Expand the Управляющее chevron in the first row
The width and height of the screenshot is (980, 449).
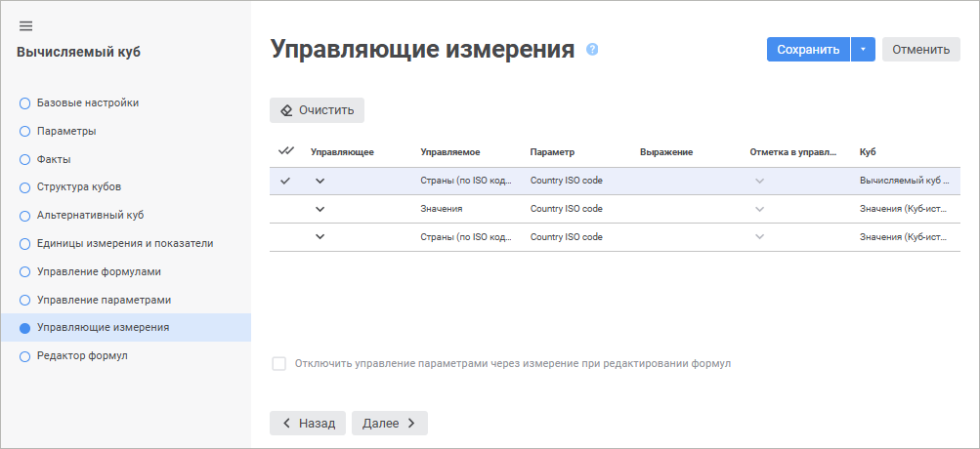[x=320, y=181]
